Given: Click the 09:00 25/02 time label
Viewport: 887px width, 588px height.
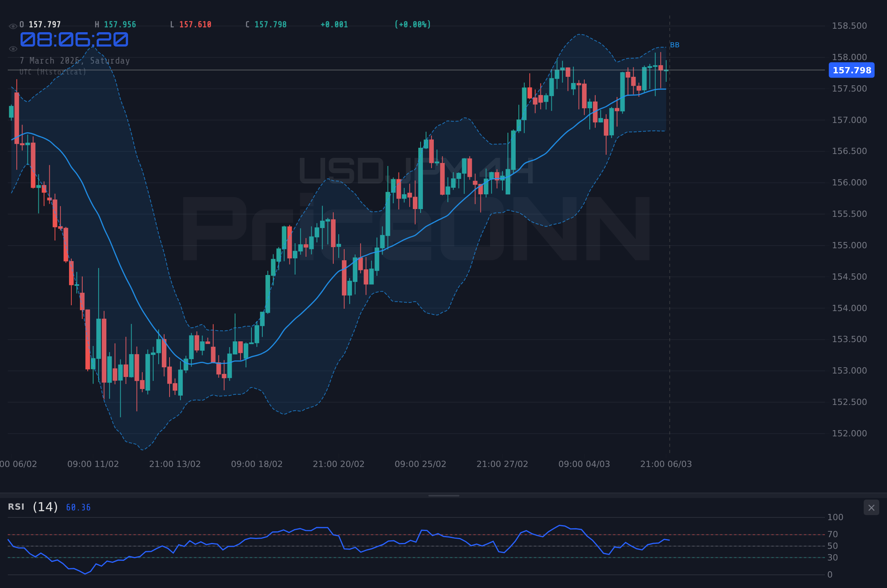Looking at the screenshot, I should pos(421,464).
